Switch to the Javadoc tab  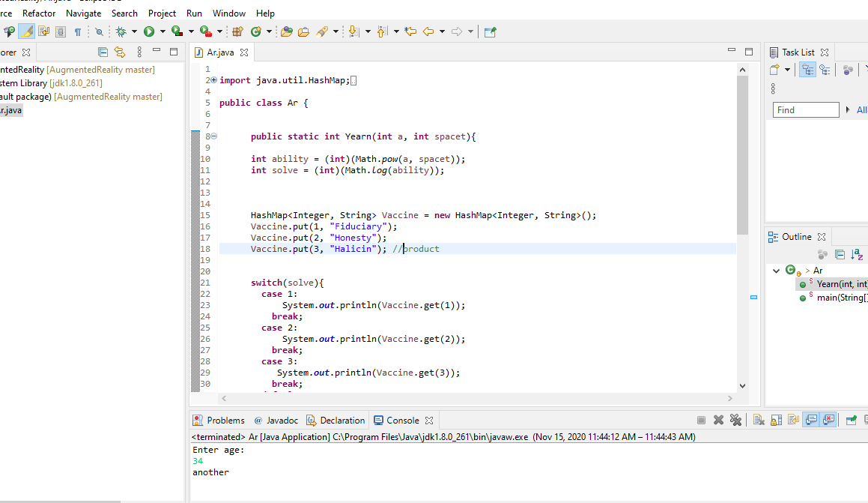click(x=276, y=421)
